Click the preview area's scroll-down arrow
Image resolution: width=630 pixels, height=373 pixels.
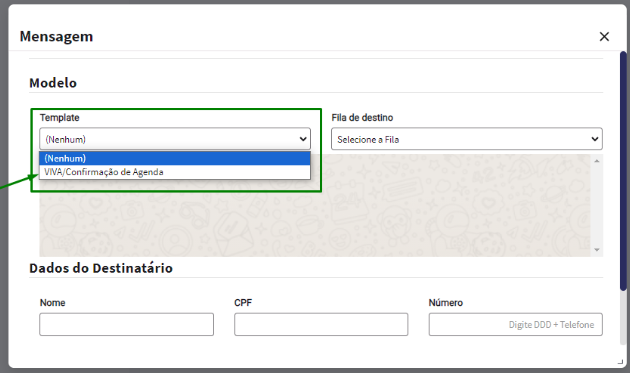597,250
